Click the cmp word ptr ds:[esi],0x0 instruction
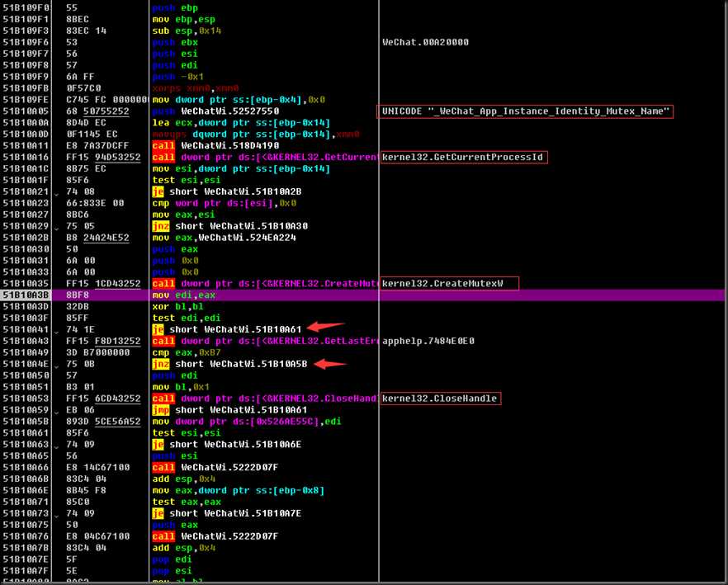The image size is (728, 585). point(225,203)
